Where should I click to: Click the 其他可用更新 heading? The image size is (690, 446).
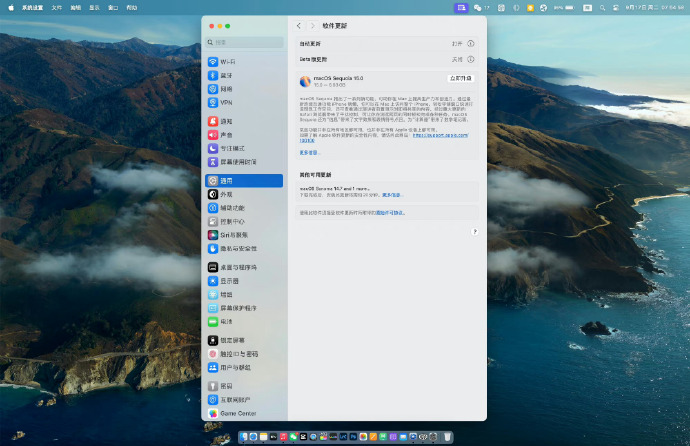pos(316,175)
